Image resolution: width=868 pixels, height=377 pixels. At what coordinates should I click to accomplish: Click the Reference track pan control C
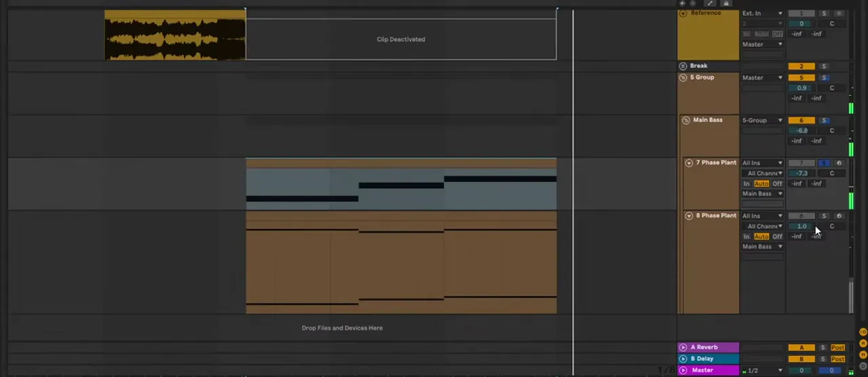click(832, 24)
